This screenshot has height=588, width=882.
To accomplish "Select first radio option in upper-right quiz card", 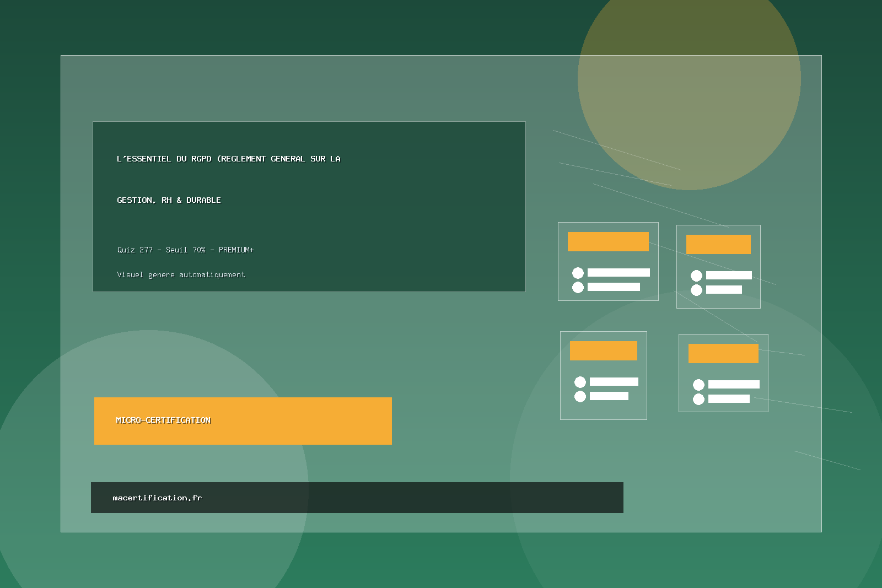I will click(696, 276).
